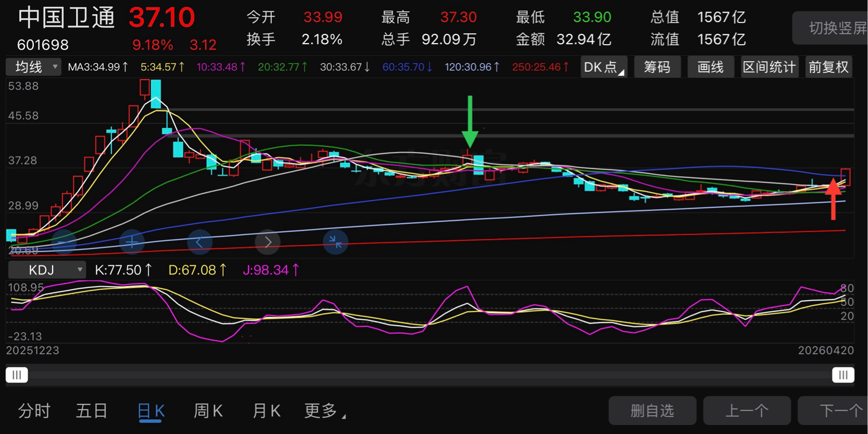Tap the 总手 value 92.09万
Screen dimensions: 868x434
click(449, 40)
